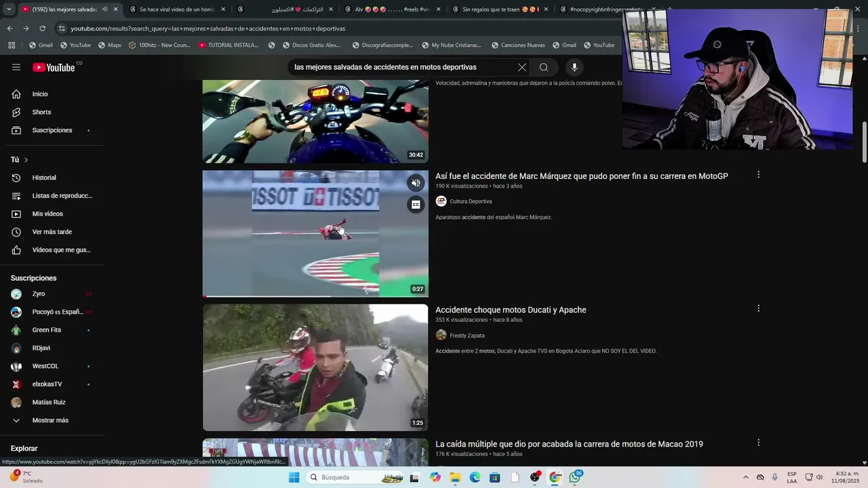The image size is (868, 488).
Task: Open Suscripciones in the sidebar
Action: [x=52, y=130]
